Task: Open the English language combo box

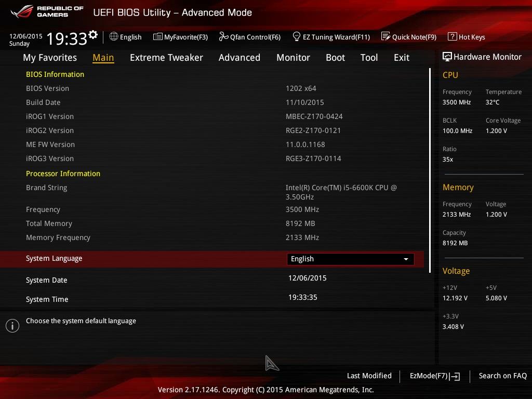Action: click(x=351, y=259)
